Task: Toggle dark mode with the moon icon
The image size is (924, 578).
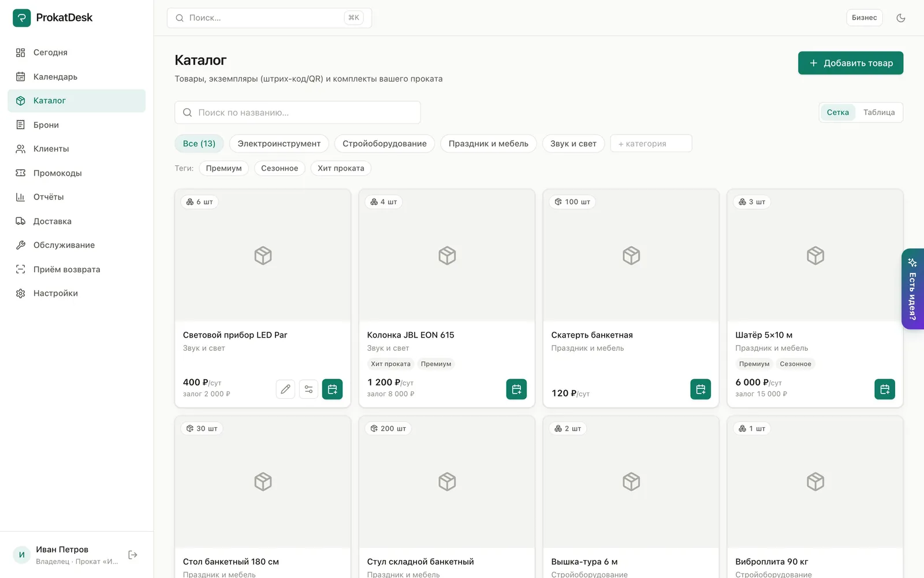Action: pyautogui.click(x=901, y=18)
